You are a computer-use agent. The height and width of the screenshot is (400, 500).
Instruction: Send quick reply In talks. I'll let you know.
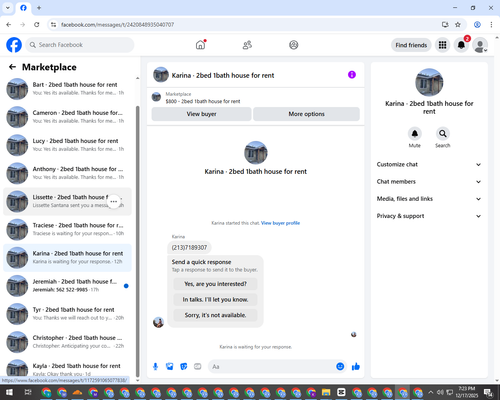pos(215,300)
